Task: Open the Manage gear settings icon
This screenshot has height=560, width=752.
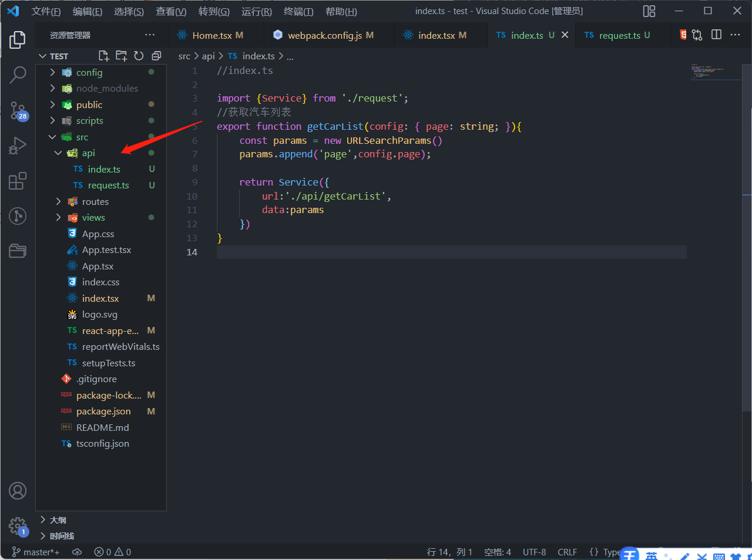Action: [18, 526]
